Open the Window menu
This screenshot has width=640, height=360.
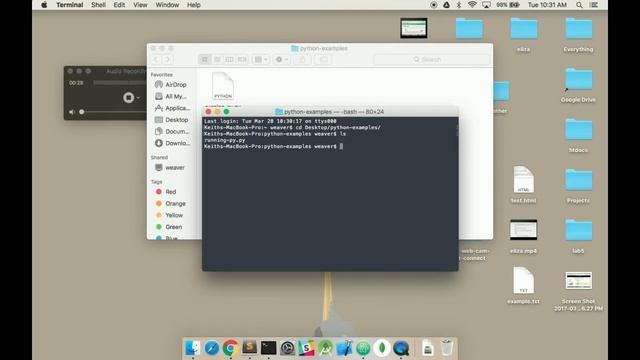[167, 5]
